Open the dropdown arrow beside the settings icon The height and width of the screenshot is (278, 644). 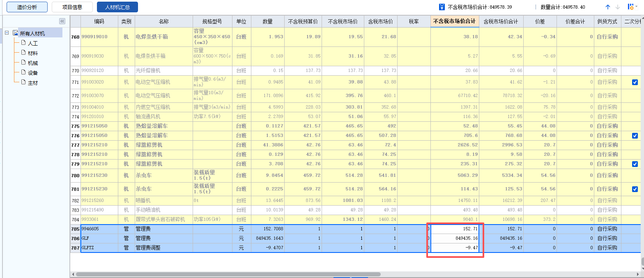coord(636,7)
